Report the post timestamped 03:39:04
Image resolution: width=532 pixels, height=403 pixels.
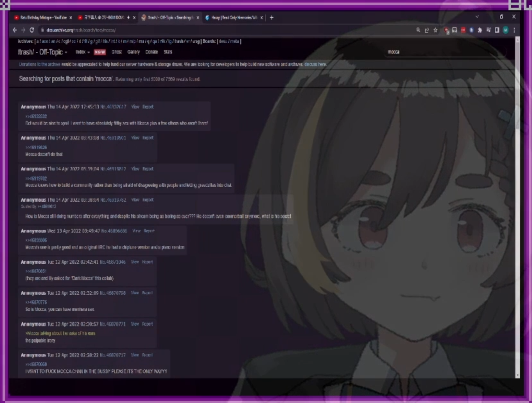(148, 169)
